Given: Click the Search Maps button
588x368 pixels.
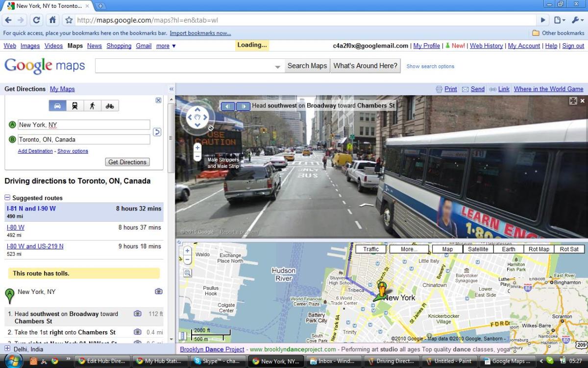Looking at the screenshot, I should [x=307, y=66].
